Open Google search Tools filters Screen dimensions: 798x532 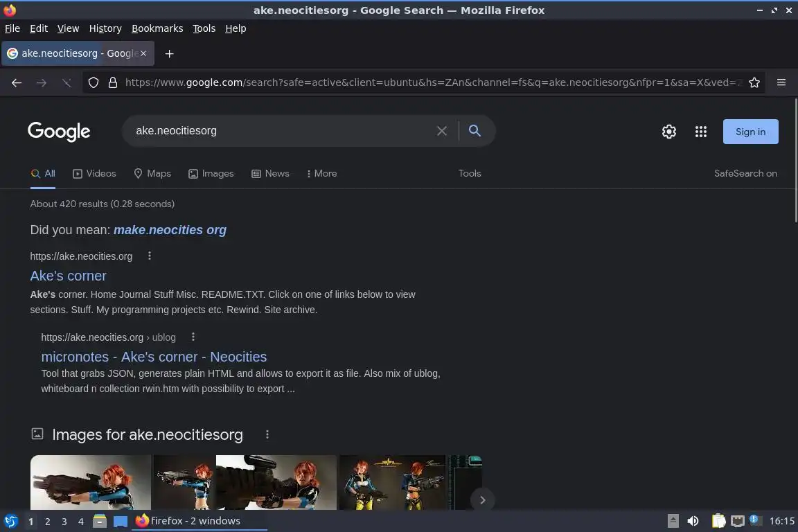(469, 174)
